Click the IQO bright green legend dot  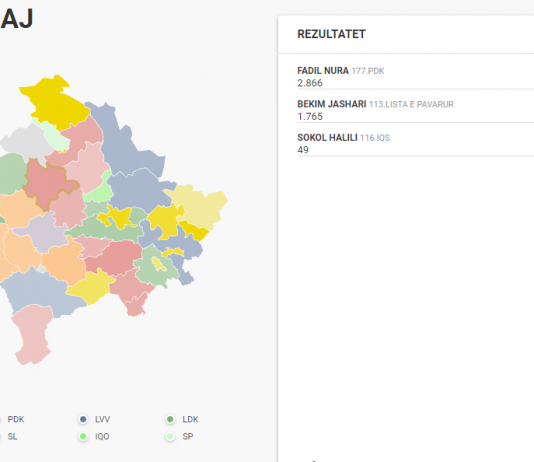[83, 436]
